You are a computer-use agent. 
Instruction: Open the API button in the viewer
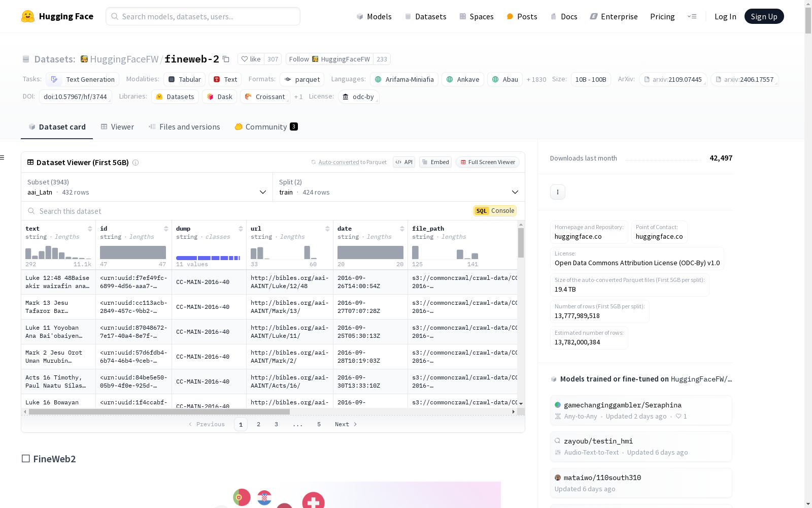pyautogui.click(x=404, y=162)
